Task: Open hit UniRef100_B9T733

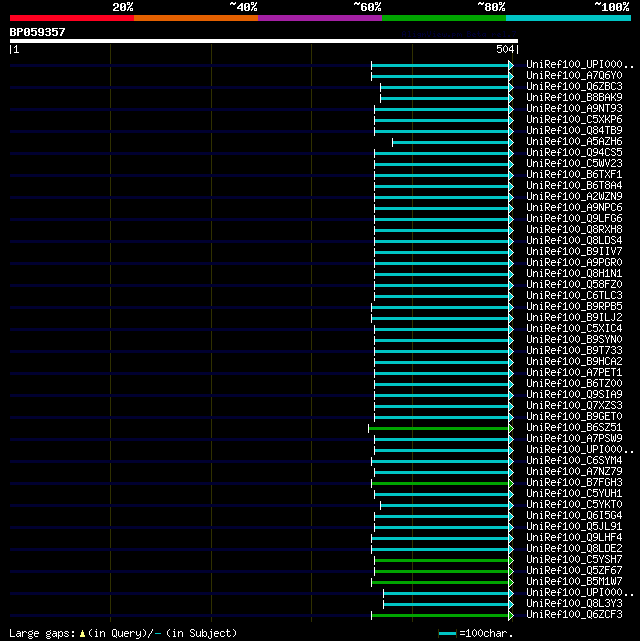Action: [574, 351]
